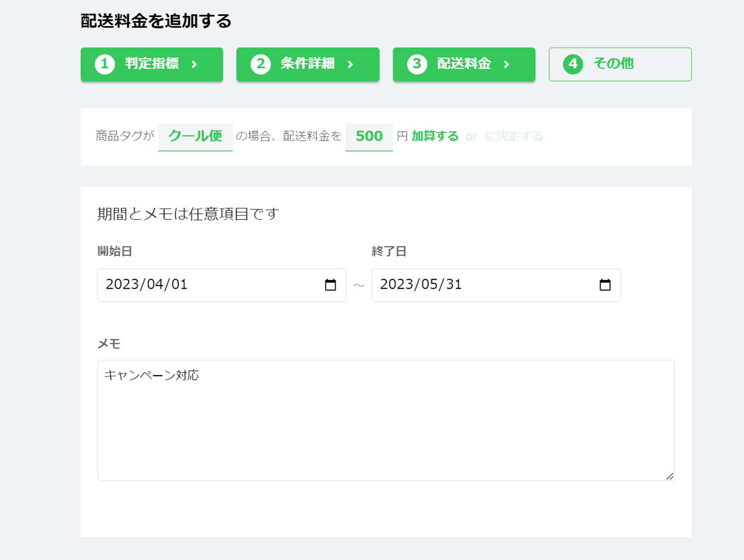Click in the メモ text area

click(386, 420)
